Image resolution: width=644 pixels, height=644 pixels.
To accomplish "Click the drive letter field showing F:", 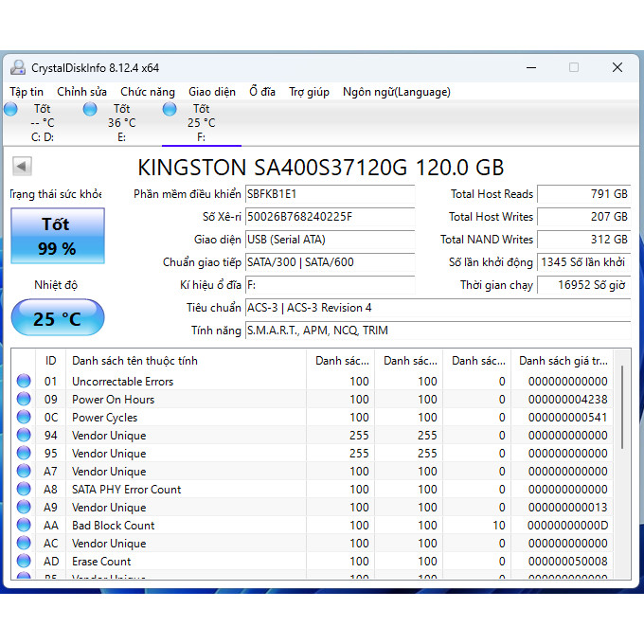I will click(331, 285).
